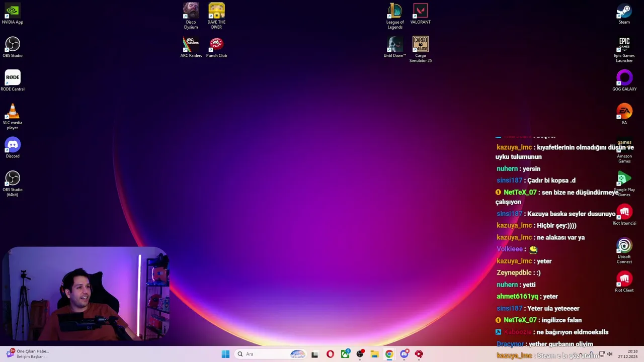Select the Disco Elysium game icon
644x362 pixels.
coord(191,16)
